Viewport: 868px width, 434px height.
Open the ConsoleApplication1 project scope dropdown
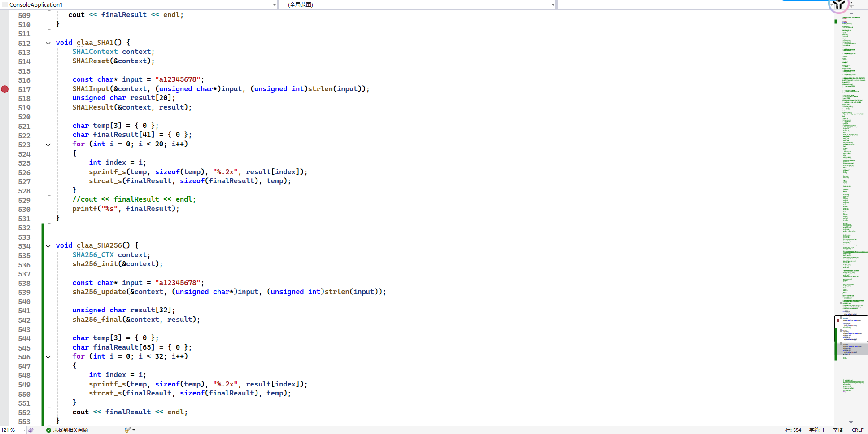coord(274,5)
